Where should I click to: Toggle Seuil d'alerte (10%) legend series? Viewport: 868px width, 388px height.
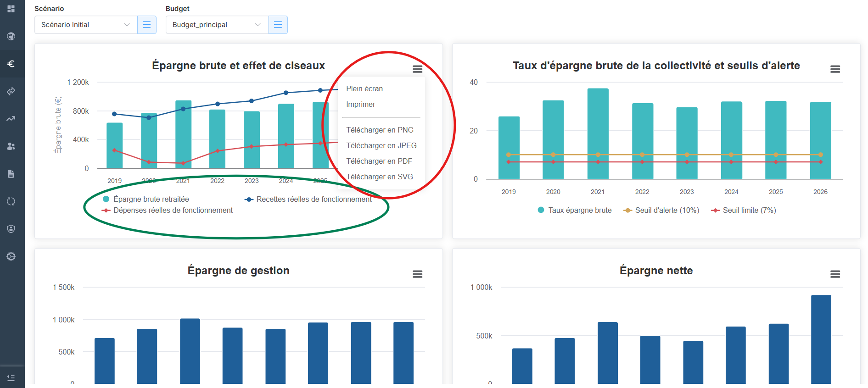(x=666, y=210)
